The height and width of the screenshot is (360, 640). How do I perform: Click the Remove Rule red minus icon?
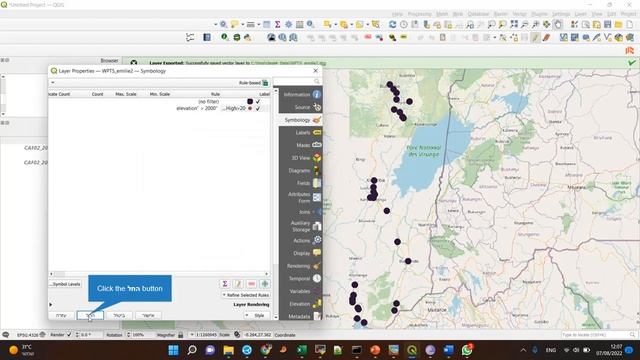coord(251,284)
